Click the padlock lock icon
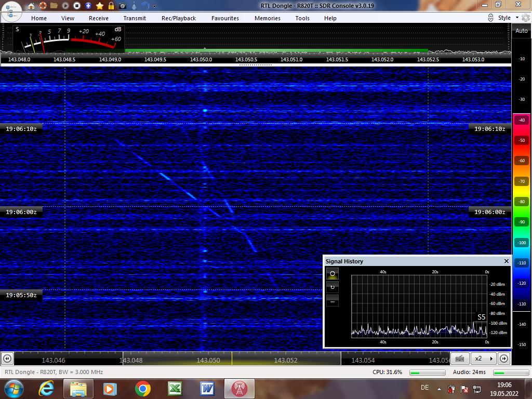The height and width of the screenshot is (399, 532). (111, 6)
